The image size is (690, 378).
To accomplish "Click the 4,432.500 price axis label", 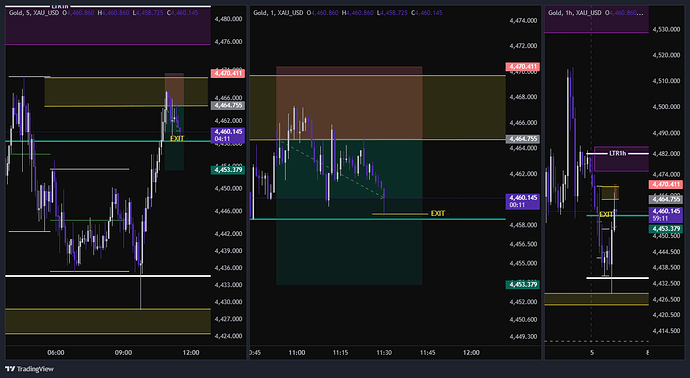I will [666, 283].
